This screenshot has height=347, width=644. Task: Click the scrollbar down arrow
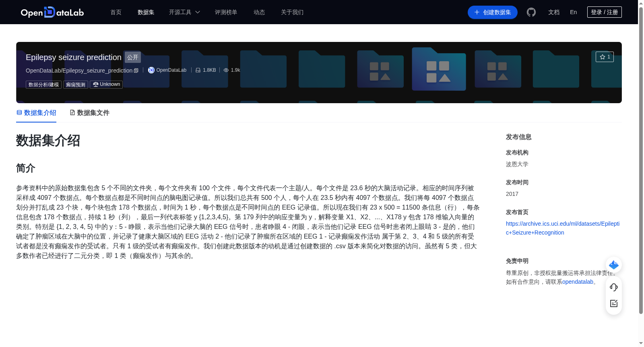[x=641, y=343]
